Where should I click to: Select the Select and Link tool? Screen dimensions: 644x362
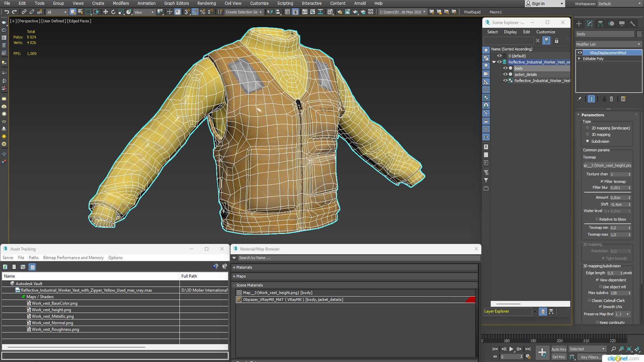(24, 12)
